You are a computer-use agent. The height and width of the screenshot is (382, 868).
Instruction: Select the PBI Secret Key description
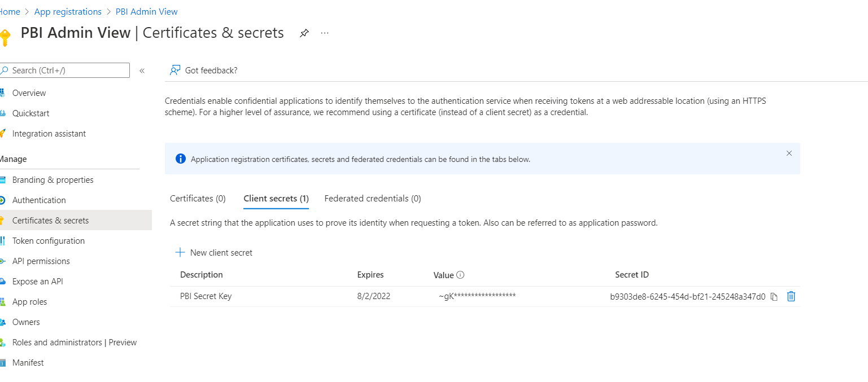[206, 296]
